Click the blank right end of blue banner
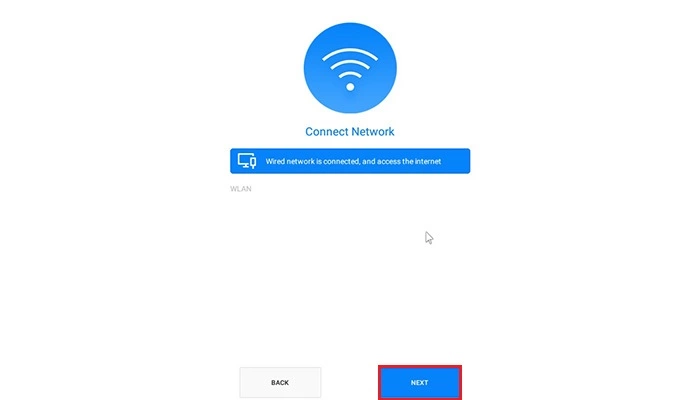 pos(455,161)
